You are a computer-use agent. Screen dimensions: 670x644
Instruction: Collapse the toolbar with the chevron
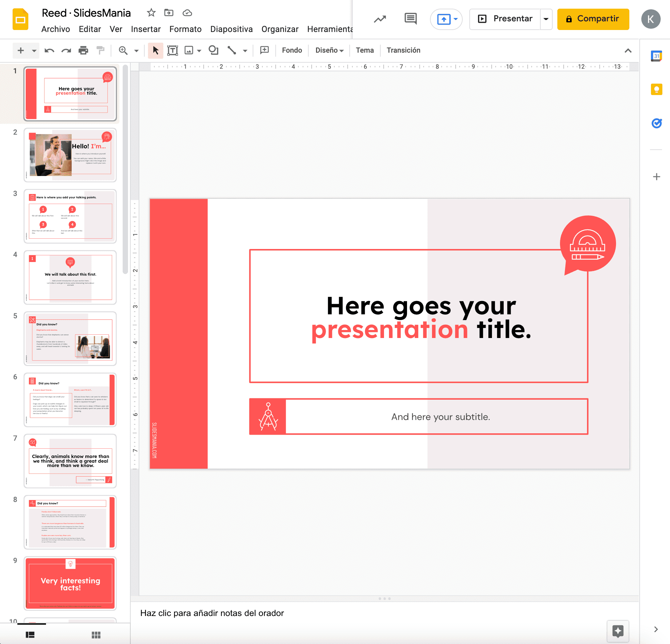coord(628,50)
